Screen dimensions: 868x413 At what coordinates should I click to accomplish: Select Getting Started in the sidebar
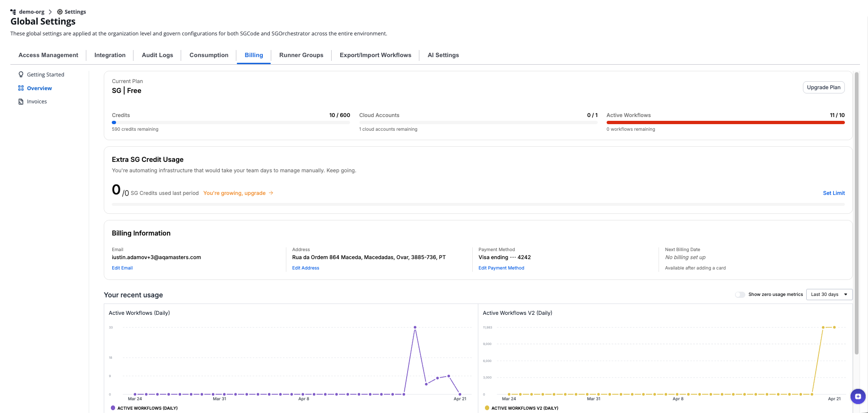[x=46, y=75]
